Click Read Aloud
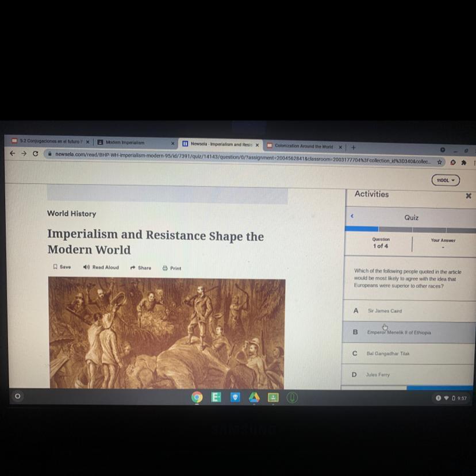The width and height of the screenshot is (476, 476). [101, 267]
